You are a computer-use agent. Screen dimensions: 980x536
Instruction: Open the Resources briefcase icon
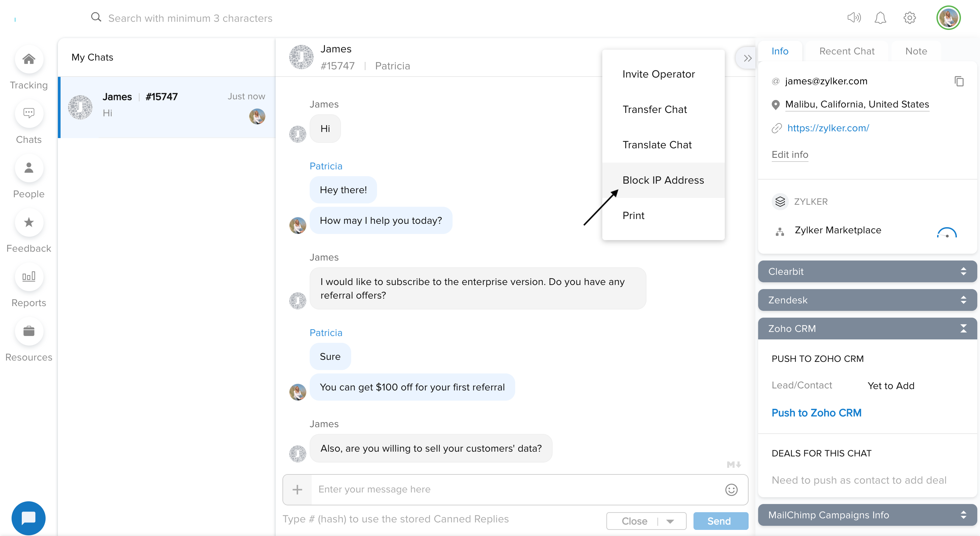(x=29, y=331)
